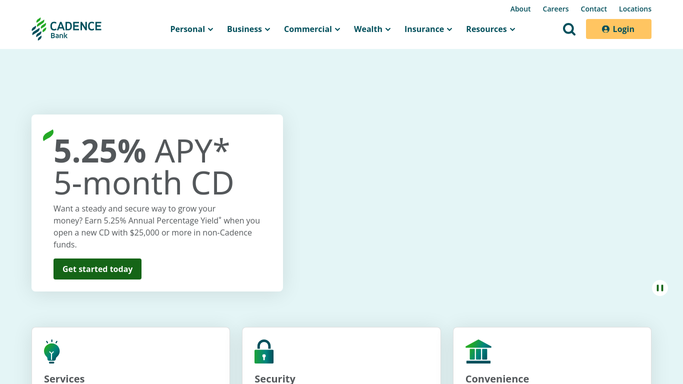Click the Services lightbulb icon
Screen dimensions: 683x384
tap(51, 351)
